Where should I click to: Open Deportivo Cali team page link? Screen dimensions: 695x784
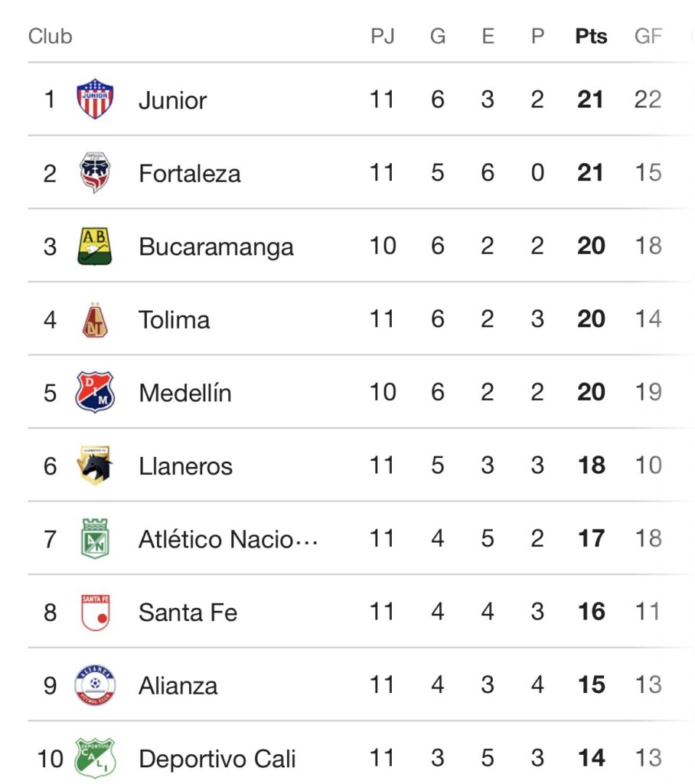point(217,759)
